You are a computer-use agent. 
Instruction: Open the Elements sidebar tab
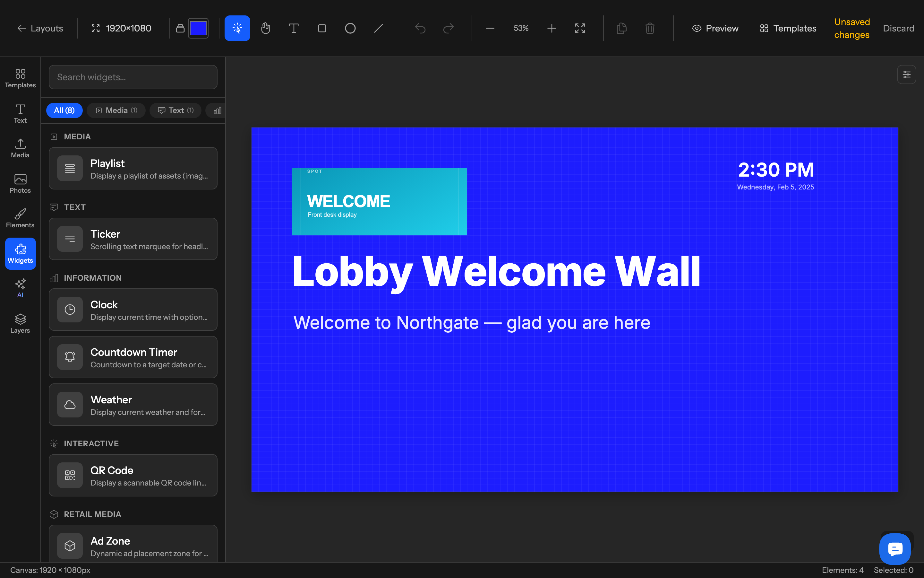tap(20, 218)
